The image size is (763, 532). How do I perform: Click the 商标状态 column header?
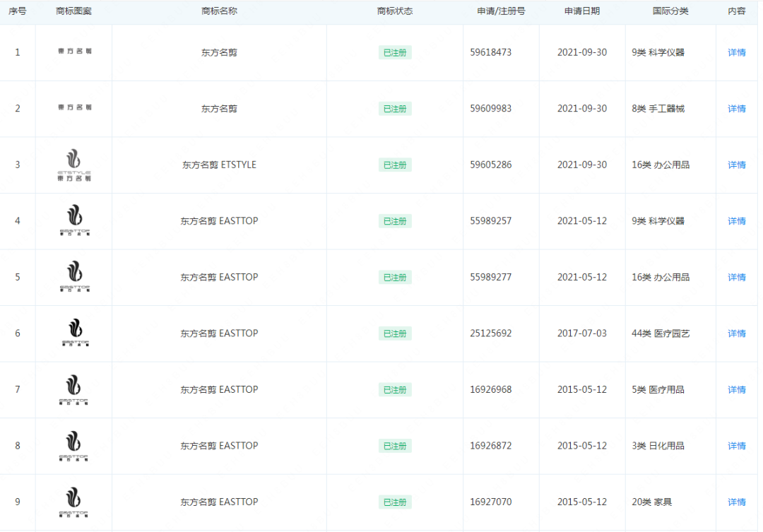pos(395,11)
